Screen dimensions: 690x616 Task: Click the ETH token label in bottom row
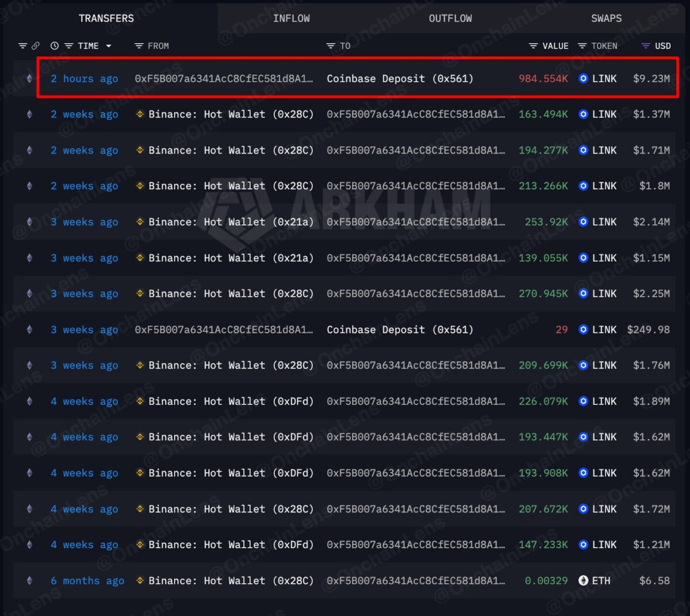point(601,581)
